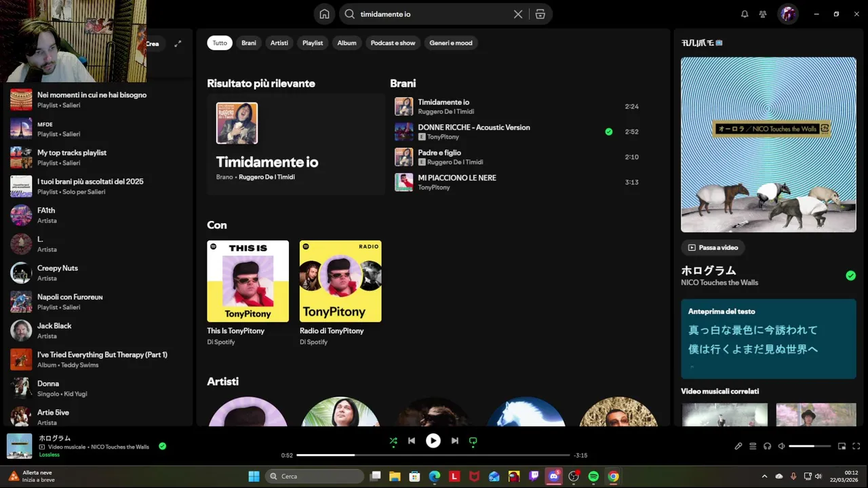Open the lyrics microphone icon

[x=738, y=446]
